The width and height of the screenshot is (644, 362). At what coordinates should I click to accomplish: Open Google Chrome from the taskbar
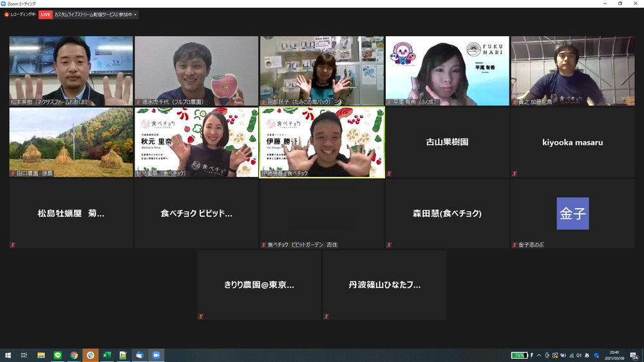click(74, 355)
